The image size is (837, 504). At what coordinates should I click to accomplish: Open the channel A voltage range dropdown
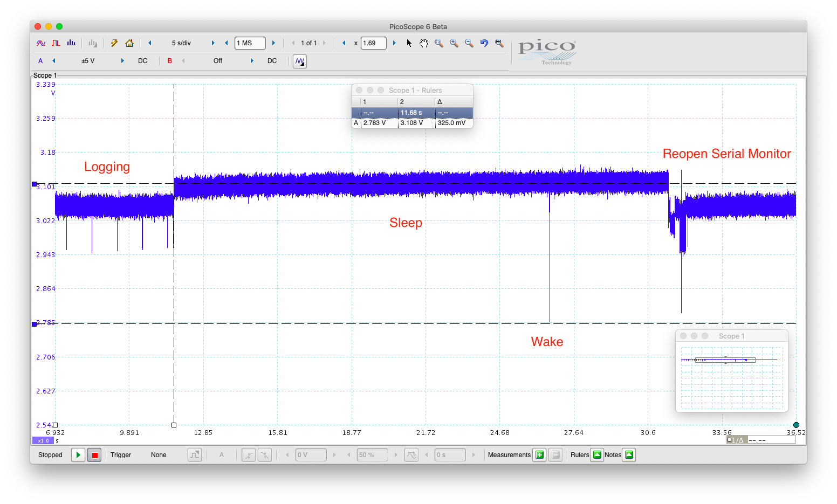(88, 61)
